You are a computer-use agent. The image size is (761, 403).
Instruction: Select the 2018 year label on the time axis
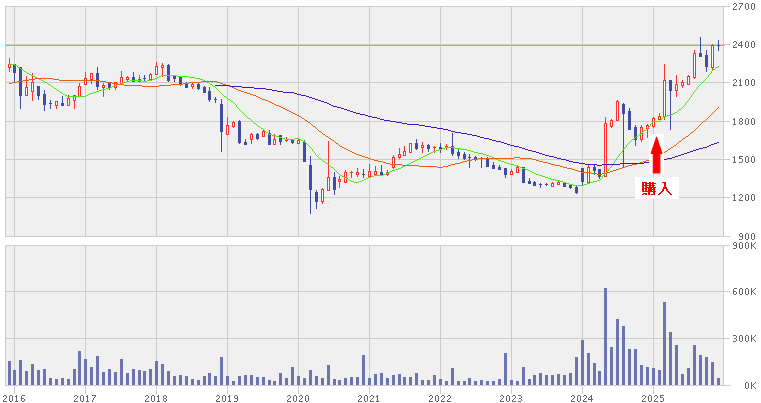156,397
